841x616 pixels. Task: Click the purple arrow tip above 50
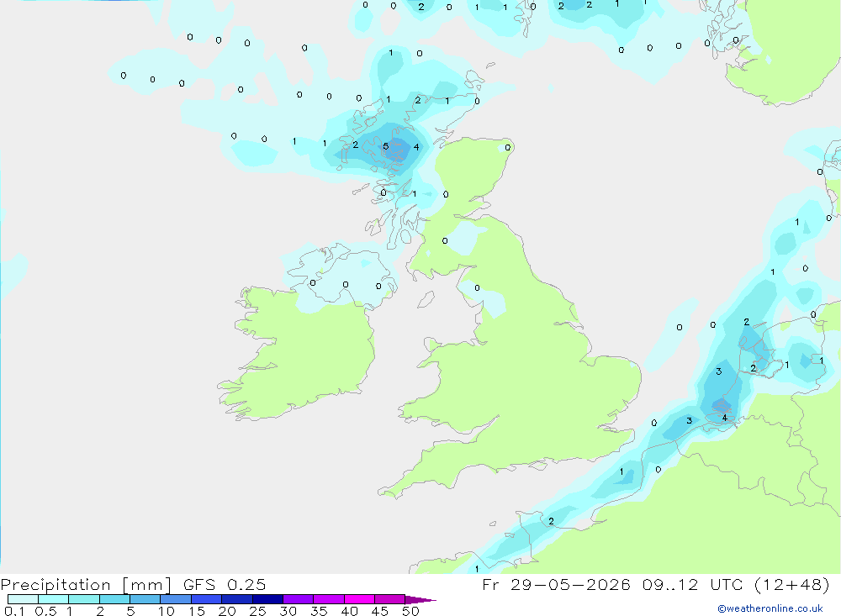tap(420, 600)
